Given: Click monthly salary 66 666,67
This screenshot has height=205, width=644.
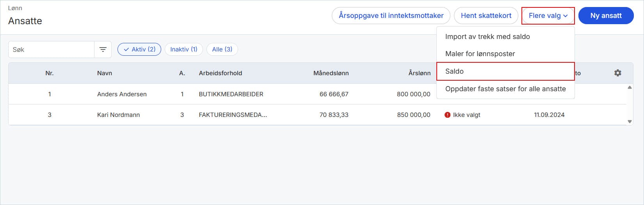Looking at the screenshot, I should coord(334,94).
